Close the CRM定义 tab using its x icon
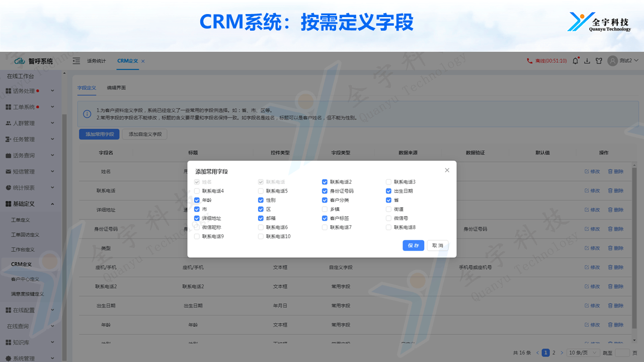Screen dimensions: 644x362 click(x=143, y=61)
